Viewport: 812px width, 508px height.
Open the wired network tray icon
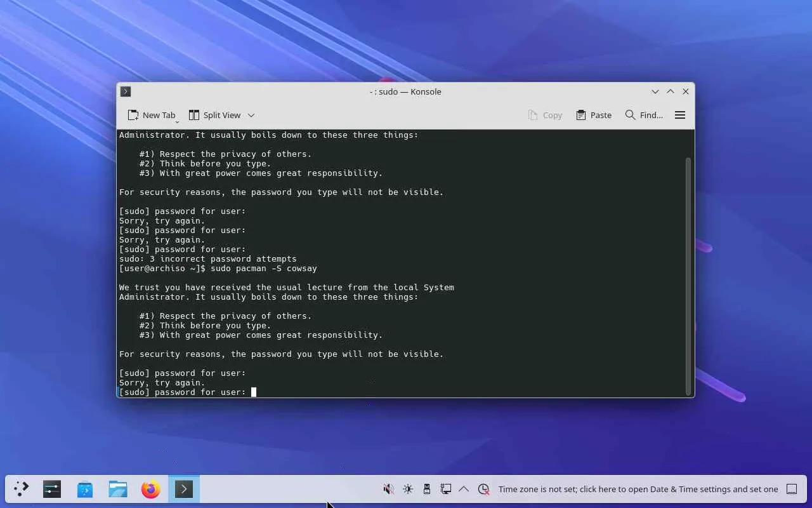point(446,489)
